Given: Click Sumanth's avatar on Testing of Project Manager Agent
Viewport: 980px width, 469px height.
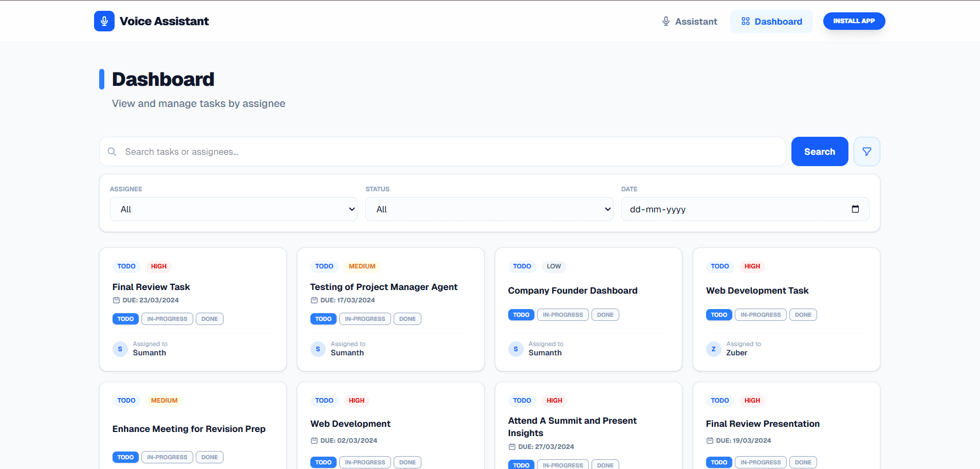Looking at the screenshot, I should tap(318, 349).
